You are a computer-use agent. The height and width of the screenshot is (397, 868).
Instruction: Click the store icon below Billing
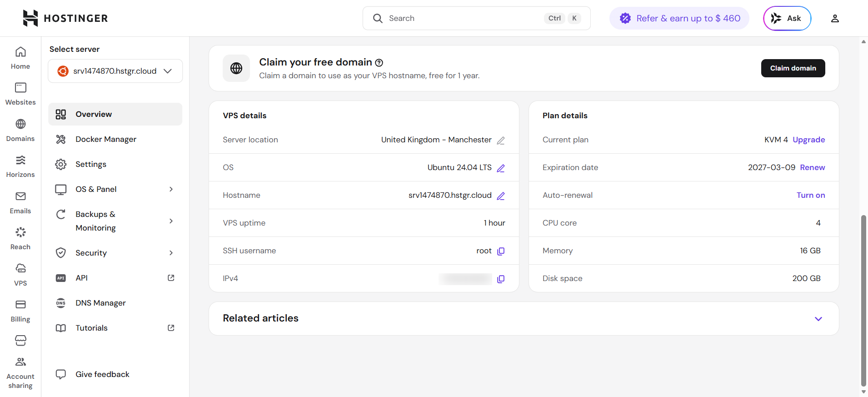[x=20, y=340]
